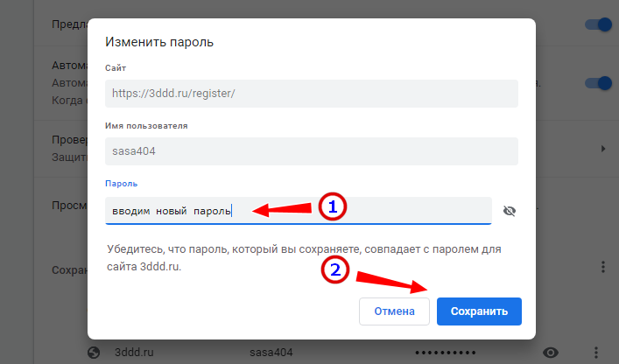Click the Пароль input field

point(298,211)
